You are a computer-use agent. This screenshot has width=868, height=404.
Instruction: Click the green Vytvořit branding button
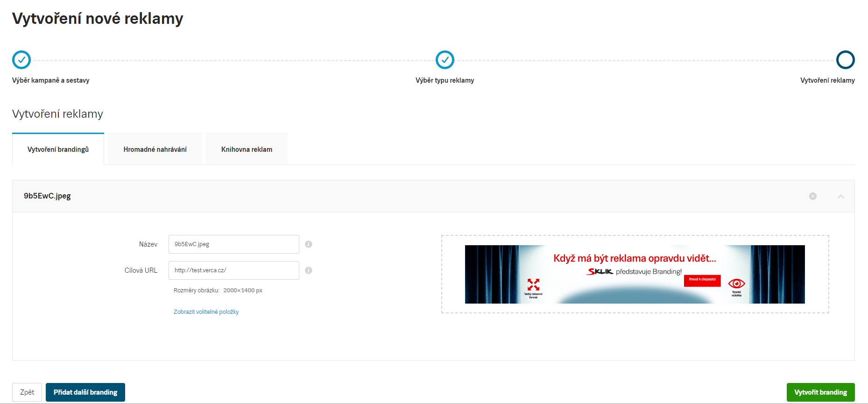[820, 392]
